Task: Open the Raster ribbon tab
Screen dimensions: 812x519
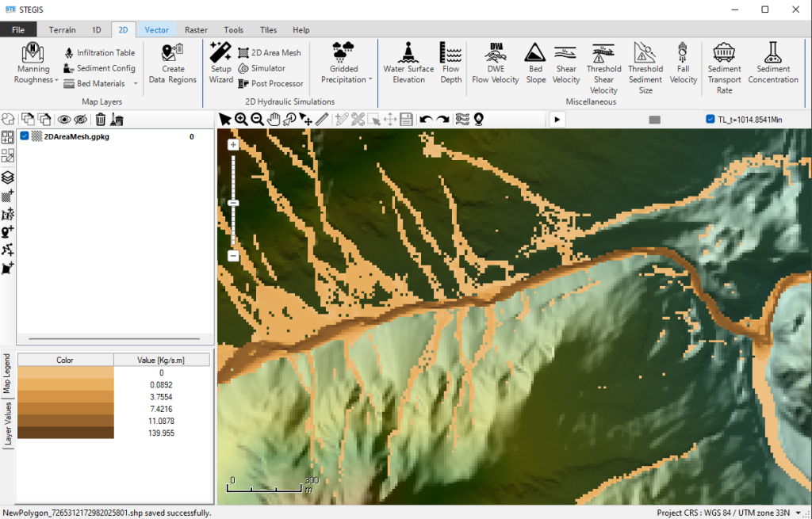Action: (x=196, y=30)
